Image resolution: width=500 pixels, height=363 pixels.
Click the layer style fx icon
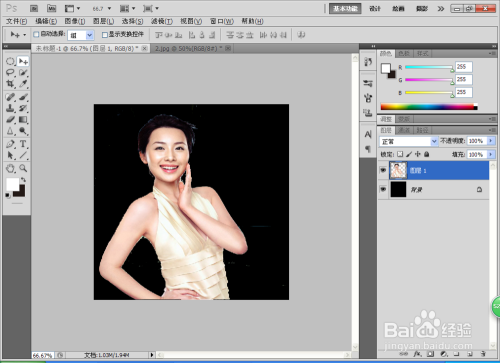tap(417, 354)
